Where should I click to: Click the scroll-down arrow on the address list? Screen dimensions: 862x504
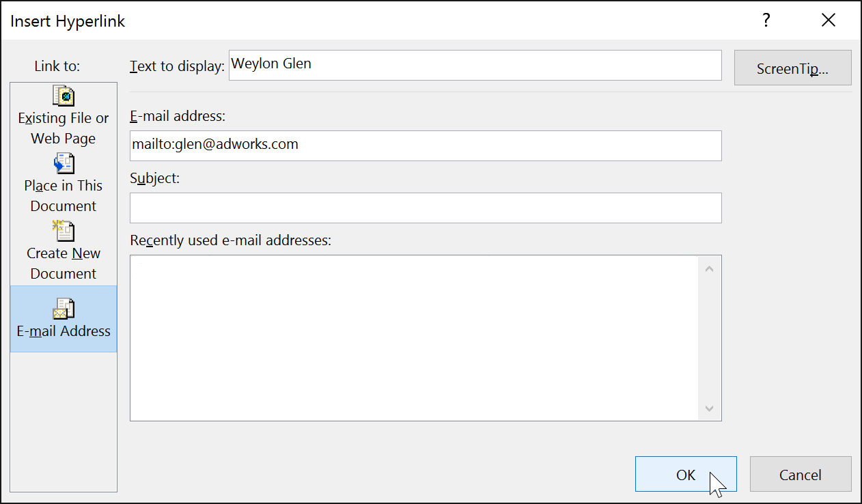(x=709, y=408)
